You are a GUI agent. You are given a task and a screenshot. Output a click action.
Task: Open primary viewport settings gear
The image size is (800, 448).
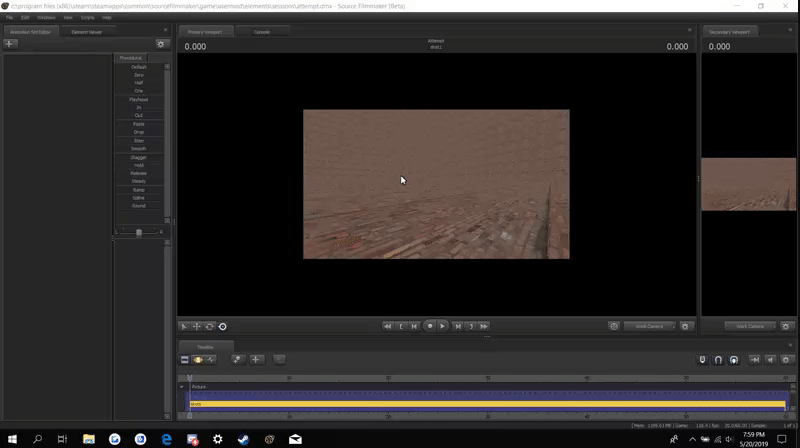(685, 327)
